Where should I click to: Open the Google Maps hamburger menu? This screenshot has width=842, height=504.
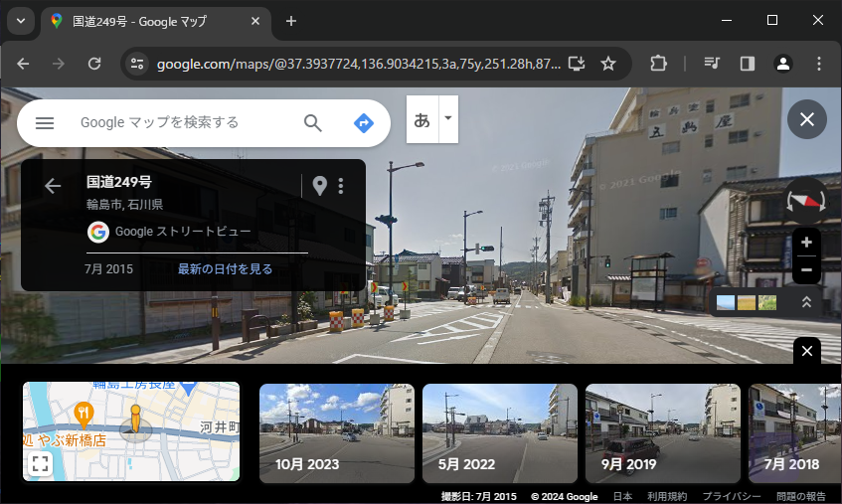pyautogui.click(x=45, y=123)
